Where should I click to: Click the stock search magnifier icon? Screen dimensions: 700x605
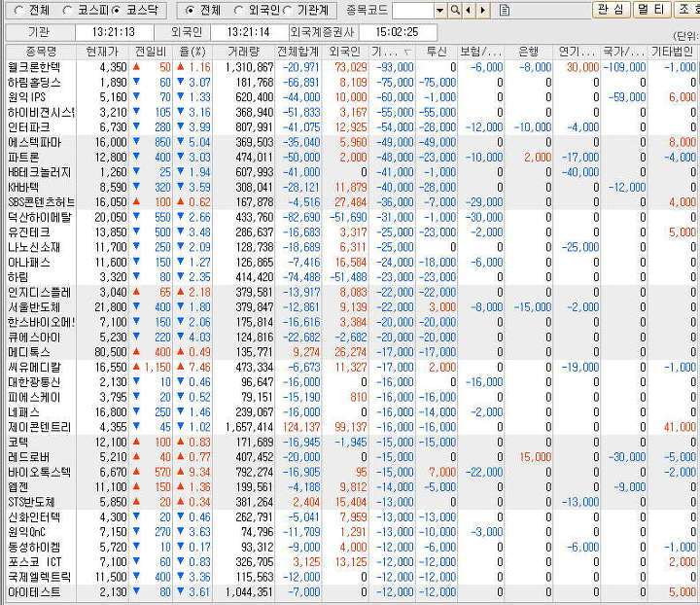pos(455,10)
